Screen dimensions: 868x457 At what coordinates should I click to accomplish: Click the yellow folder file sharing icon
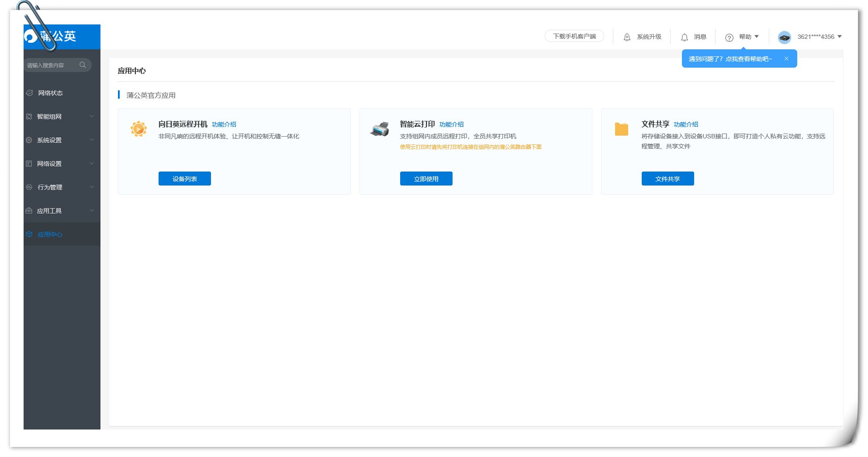pyautogui.click(x=621, y=129)
